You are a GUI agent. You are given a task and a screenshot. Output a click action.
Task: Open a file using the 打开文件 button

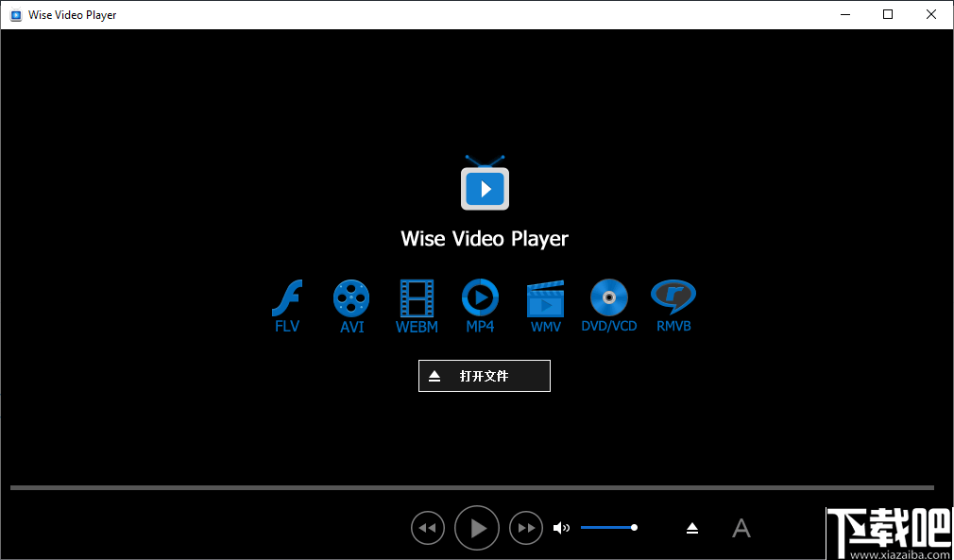(485, 376)
